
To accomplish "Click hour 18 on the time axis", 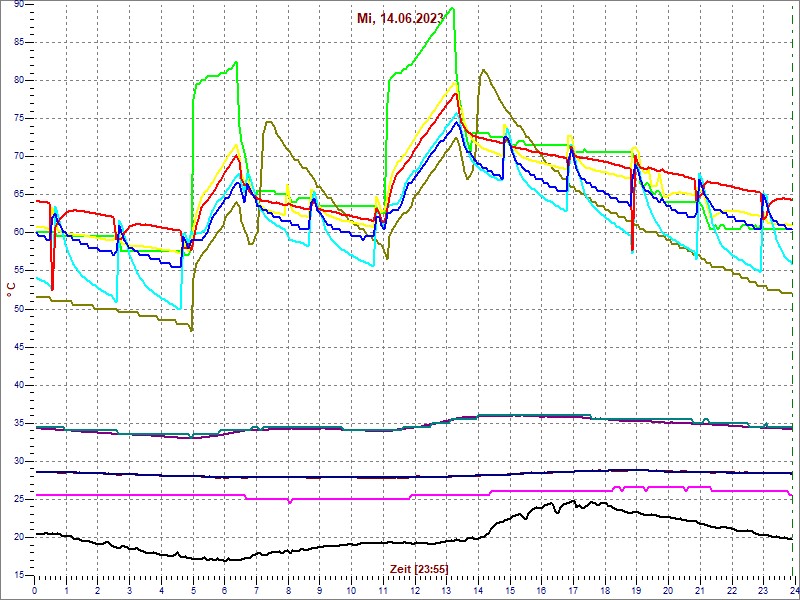I will tap(605, 590).
